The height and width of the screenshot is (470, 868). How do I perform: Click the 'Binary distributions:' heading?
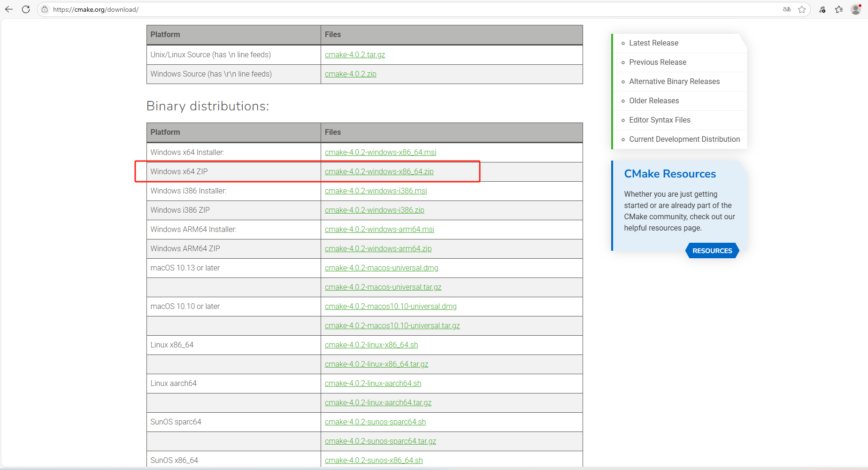207,106
